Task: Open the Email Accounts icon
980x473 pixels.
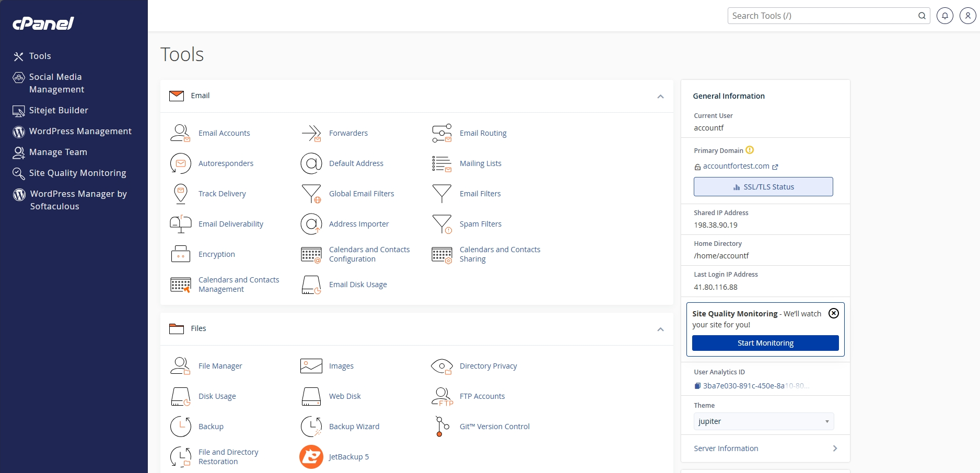Action: pyautogui.click(x=180, y=133)
